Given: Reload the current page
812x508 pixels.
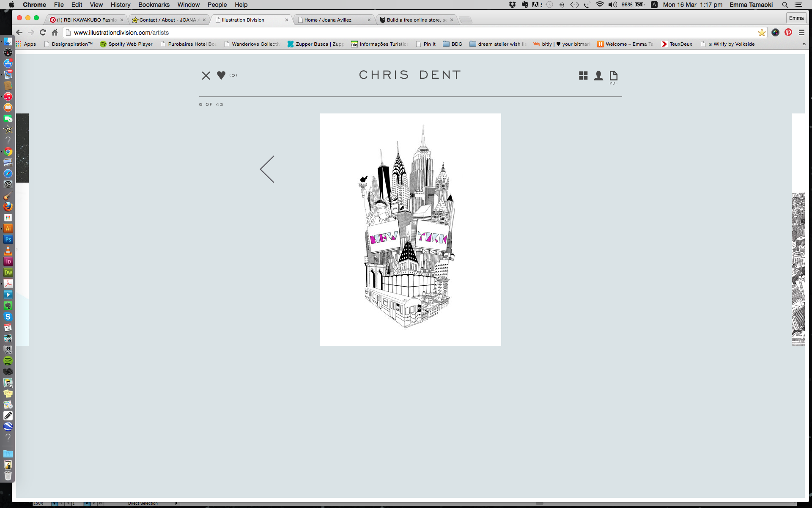Looking at the screenshot, I should pos(43,33).
